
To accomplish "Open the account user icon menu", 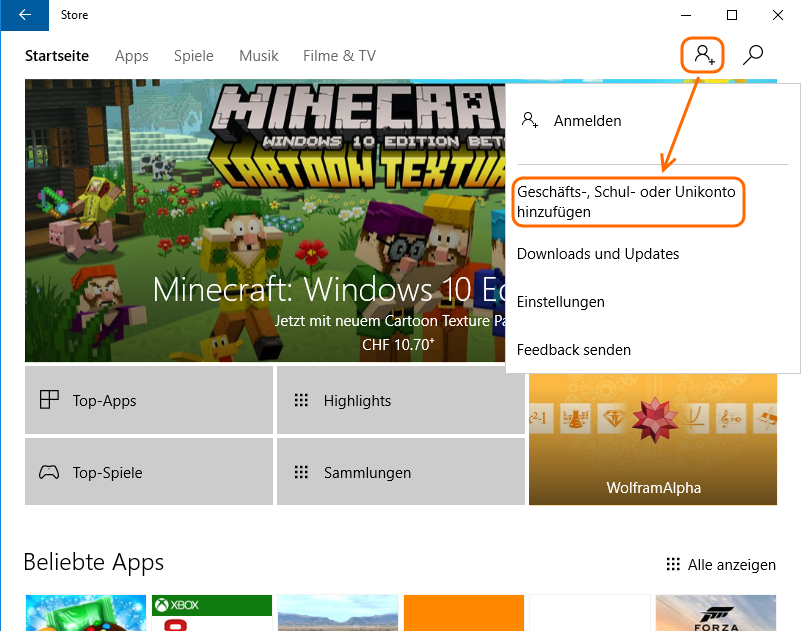I will (x=704, y=55).
